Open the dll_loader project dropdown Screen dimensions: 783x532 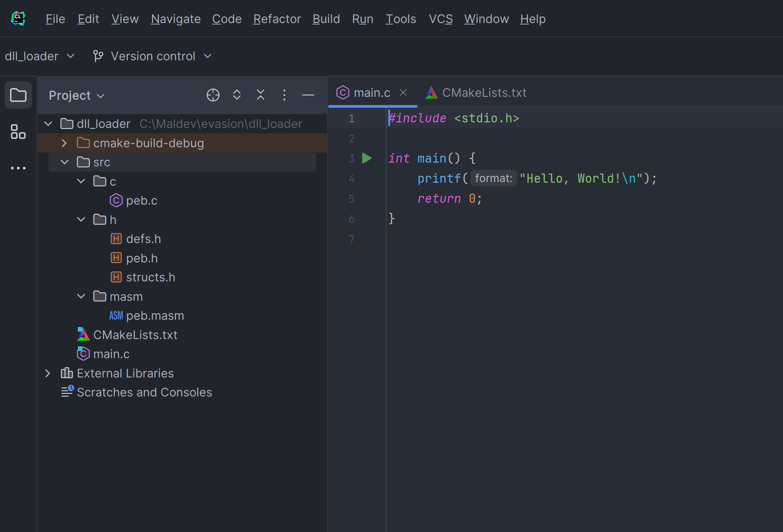tap(39, 56)
